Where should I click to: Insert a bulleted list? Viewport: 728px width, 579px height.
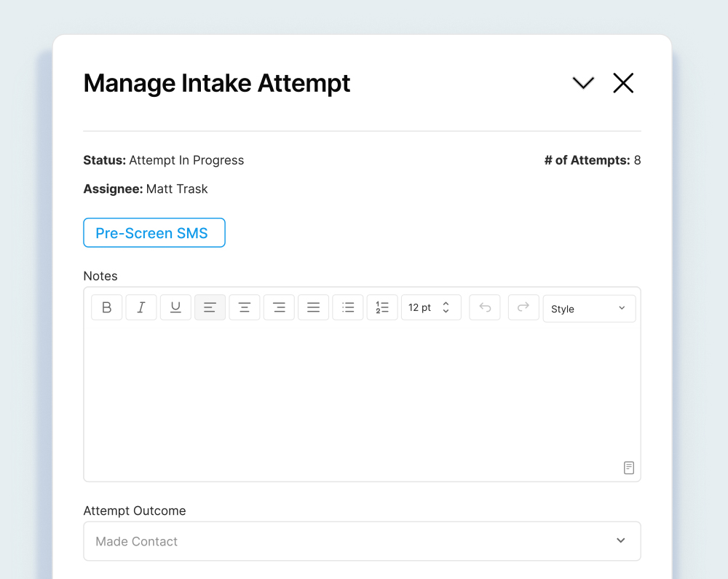[348, 307]
